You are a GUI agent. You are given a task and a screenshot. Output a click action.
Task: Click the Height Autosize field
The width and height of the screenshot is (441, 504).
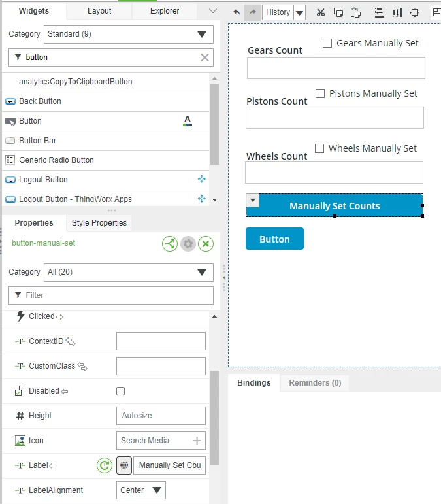click(161, 416)
